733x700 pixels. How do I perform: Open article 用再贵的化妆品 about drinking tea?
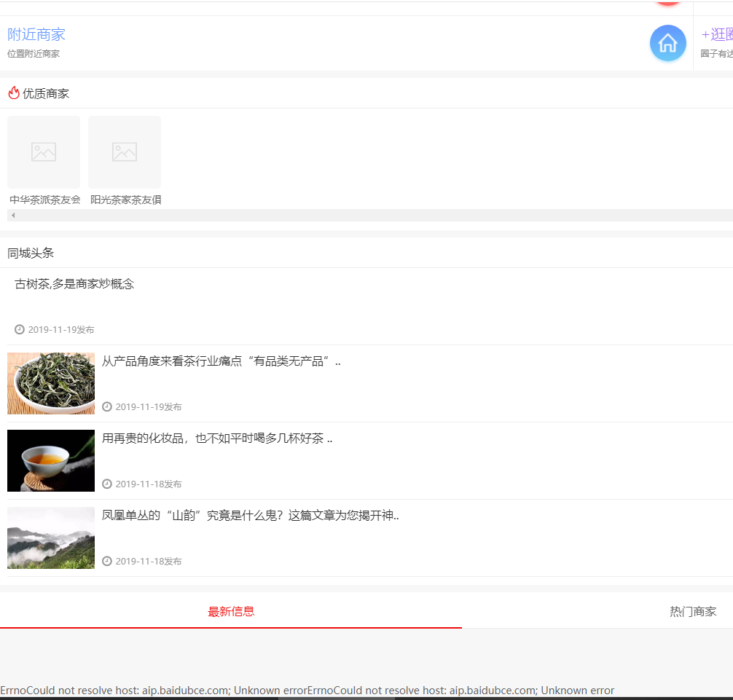click(216, 439)
